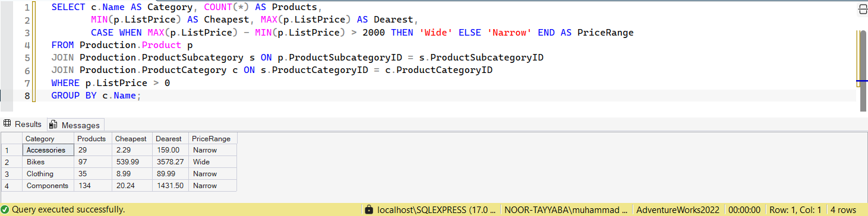
Task: Select the Bikes cell
Action: pos(49,162)
